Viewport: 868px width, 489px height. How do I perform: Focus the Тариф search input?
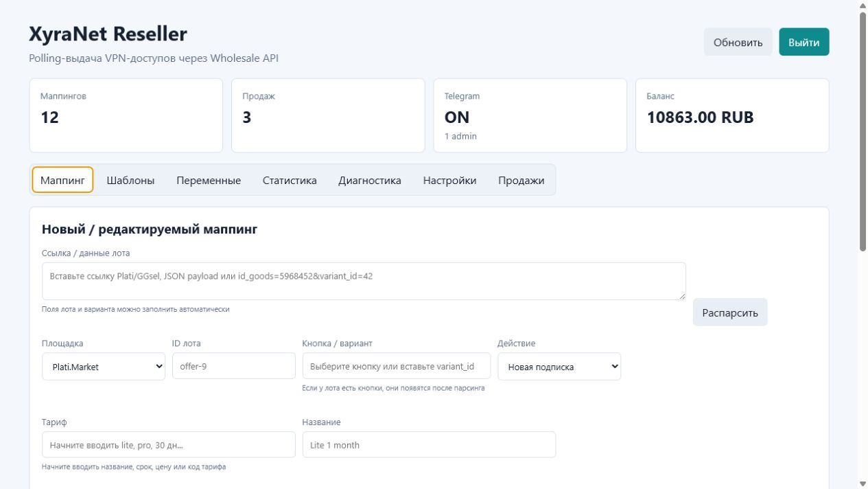coord(169,444)
